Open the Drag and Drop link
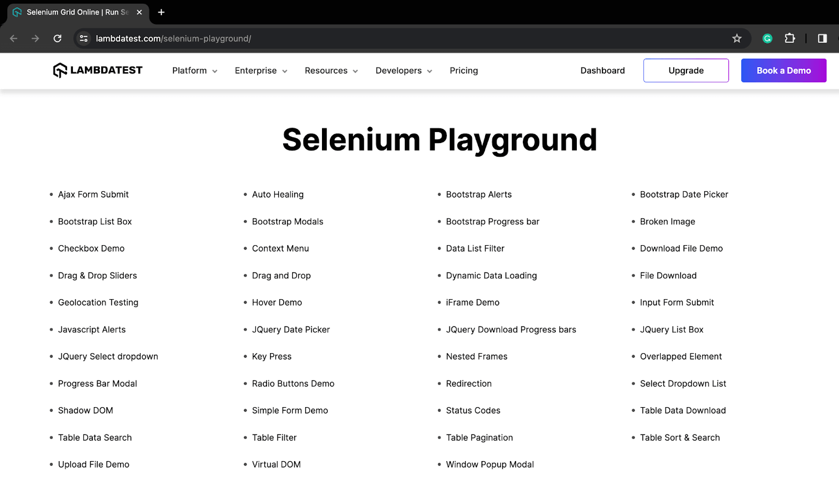 pyautogui.click(x=282, y=276)
